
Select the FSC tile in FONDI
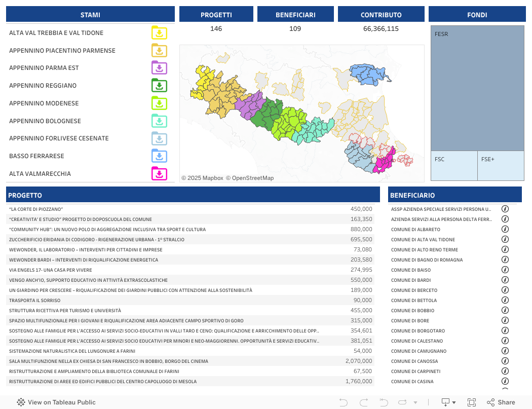coord(453,166)
